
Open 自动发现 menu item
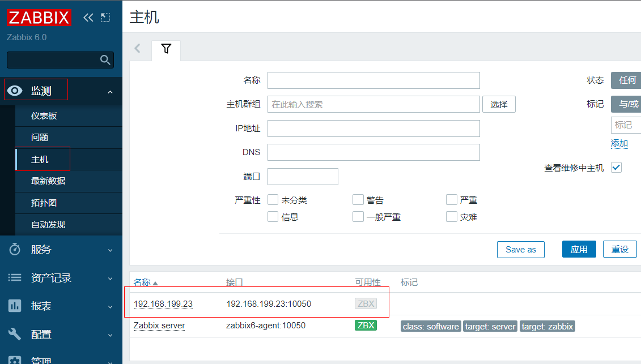[69, 224]
